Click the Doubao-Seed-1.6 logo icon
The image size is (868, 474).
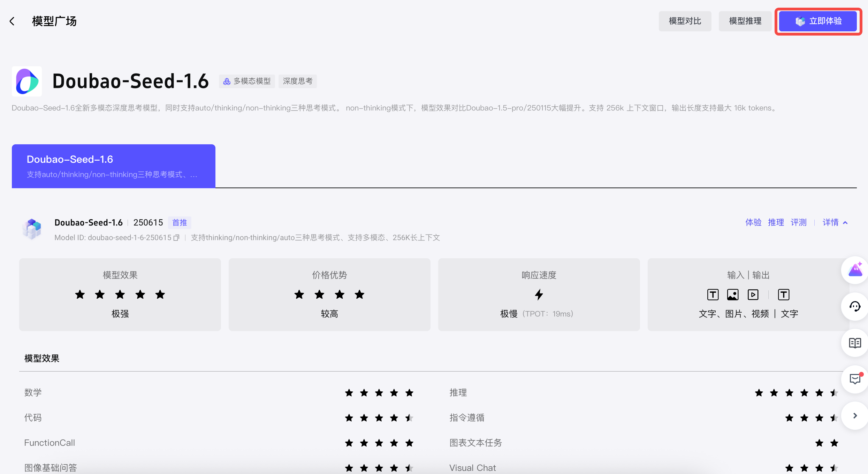pyautogui.click(x=27, y=81)
